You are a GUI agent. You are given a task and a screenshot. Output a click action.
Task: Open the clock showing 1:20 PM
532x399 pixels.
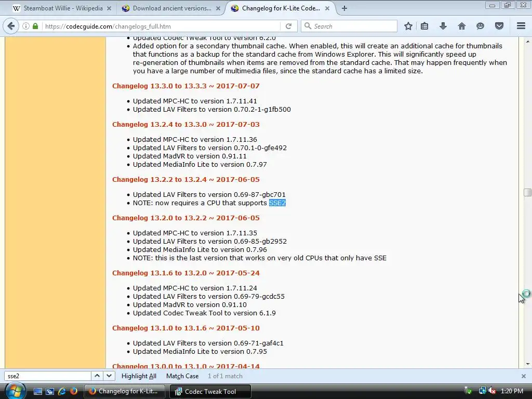coord(512,391)
